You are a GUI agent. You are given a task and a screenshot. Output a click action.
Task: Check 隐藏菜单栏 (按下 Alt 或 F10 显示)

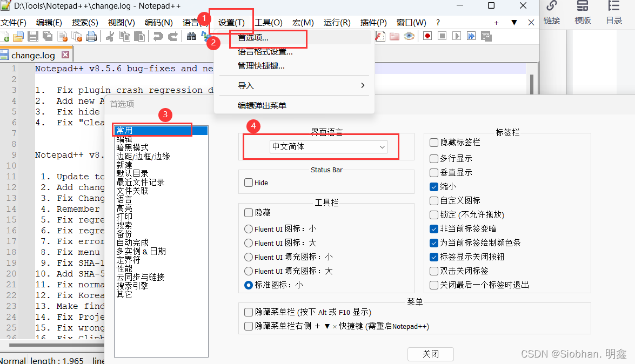(249, 312)
